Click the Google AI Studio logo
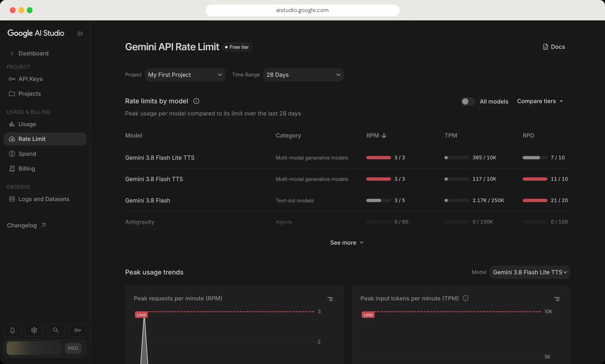The height and width of the screenshot is (364, 605). click(x=36, y=33)
